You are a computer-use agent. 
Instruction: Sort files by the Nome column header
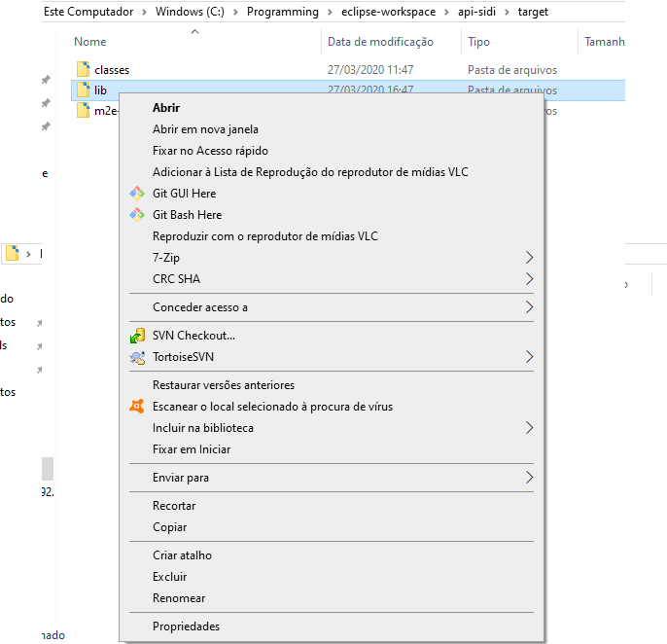pyautogui.click(x=90, y=42)
